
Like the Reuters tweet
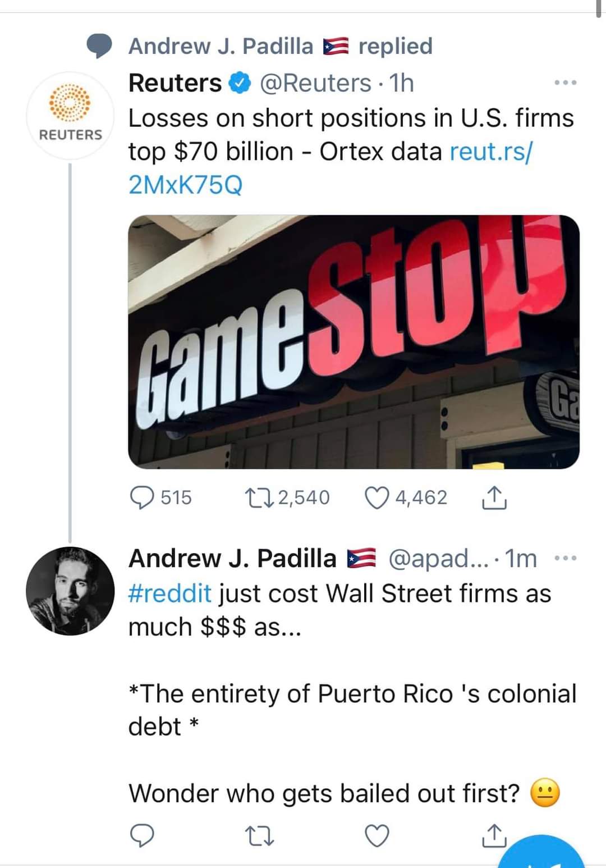[377, 498]
